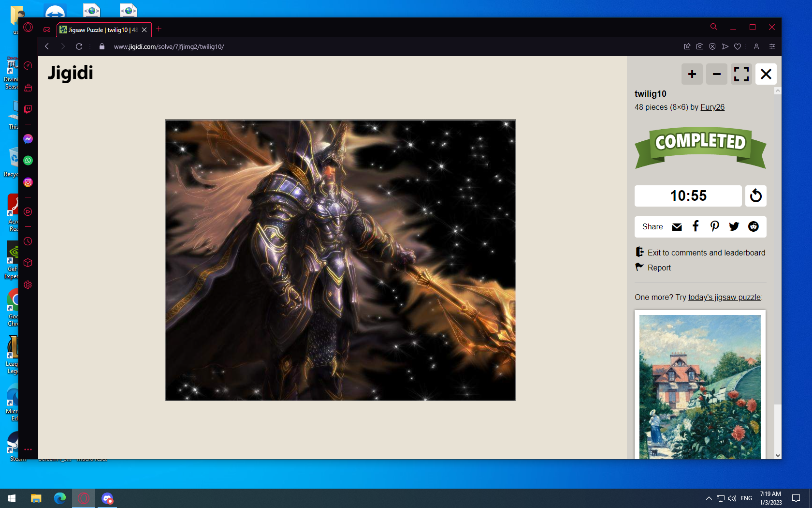The width and height of the screenshot is (812, 508).
Task: Open Opera main menu
Action: tap(28, 28)
